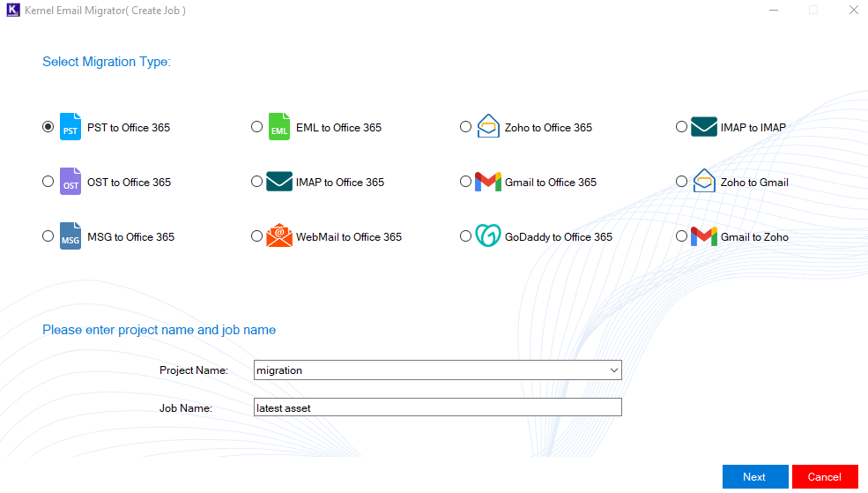Click the Zoho envelope icon for Zoho to Gmail
Viewport: 868px width, 493px height.
(704, 181)
